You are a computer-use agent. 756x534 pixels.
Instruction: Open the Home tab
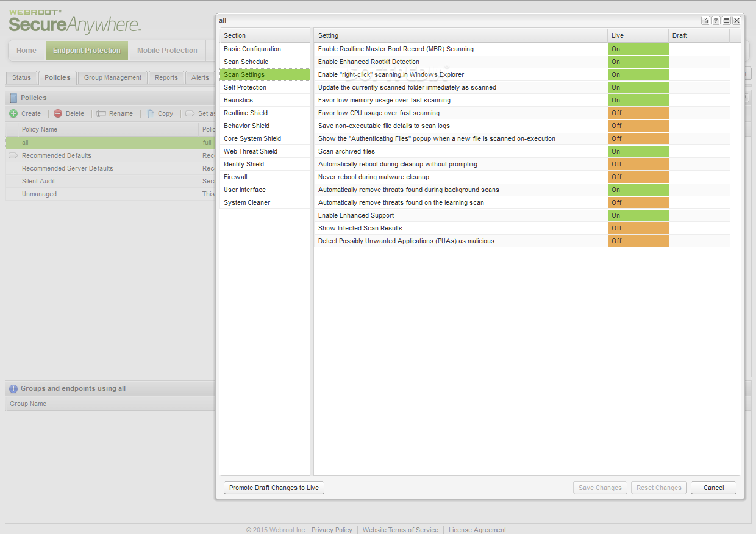[26, 51]
